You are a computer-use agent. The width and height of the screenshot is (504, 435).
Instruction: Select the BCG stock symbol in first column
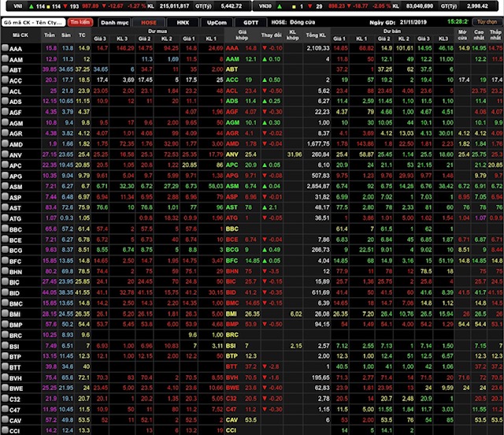coord(16,251)
